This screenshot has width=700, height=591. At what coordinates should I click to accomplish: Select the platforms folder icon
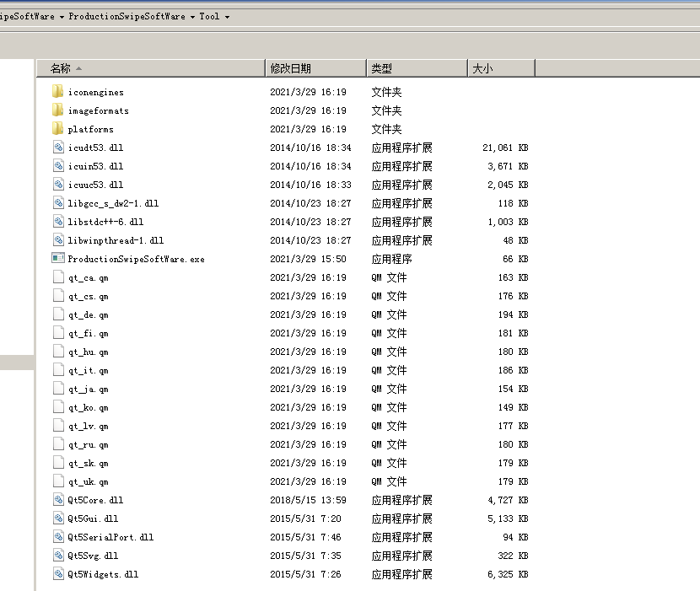(57, 128)
